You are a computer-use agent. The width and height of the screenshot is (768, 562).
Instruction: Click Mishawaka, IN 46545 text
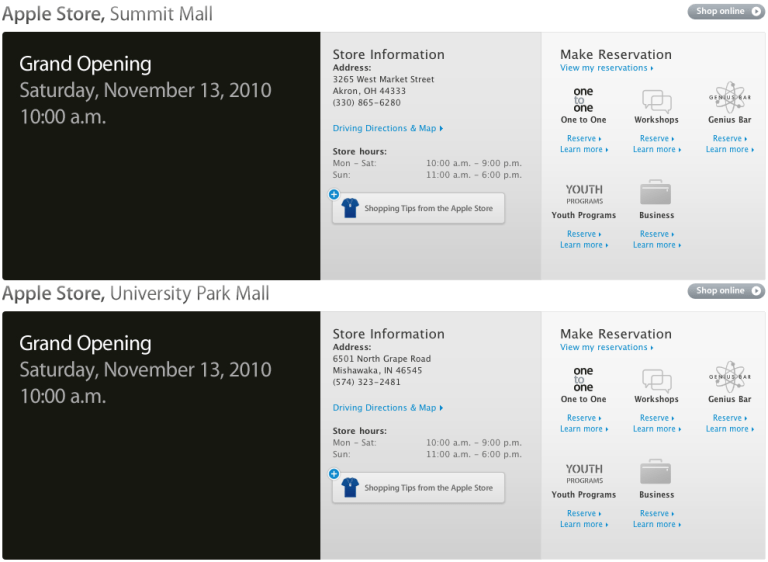(x=377, y=370)
